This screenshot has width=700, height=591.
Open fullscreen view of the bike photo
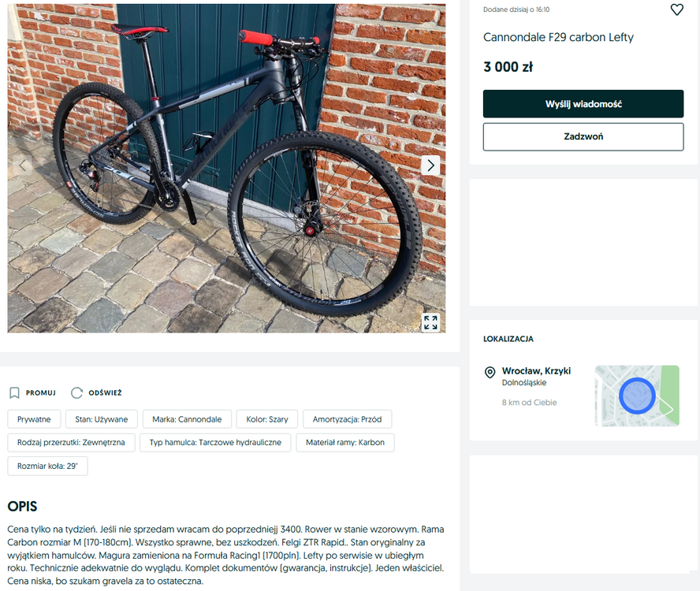430,322
